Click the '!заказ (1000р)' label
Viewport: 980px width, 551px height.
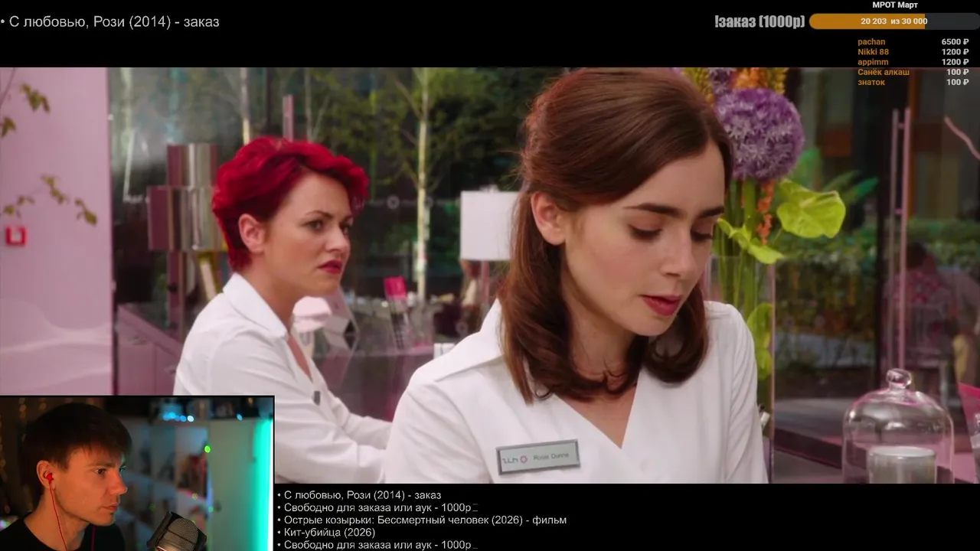point(759,21)
